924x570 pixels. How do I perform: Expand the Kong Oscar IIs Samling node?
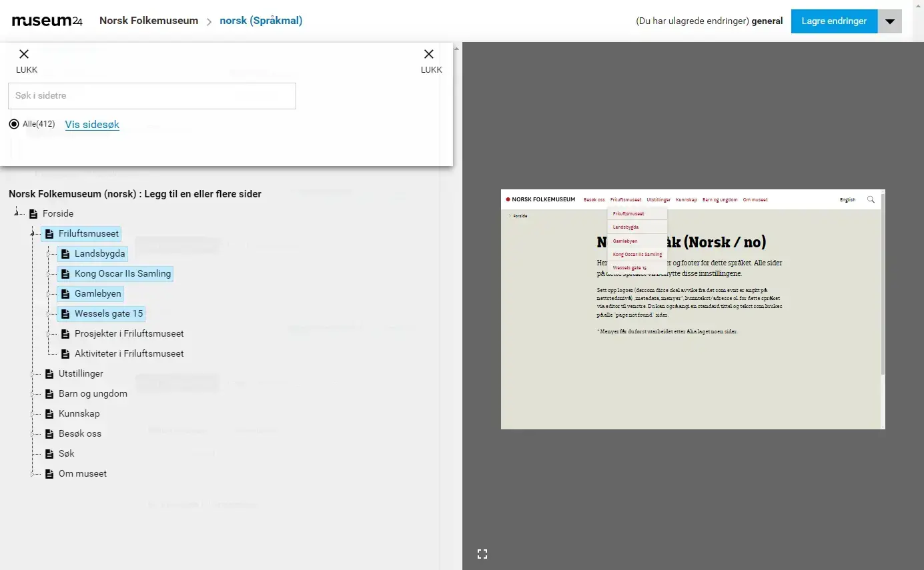pos(49,274)
